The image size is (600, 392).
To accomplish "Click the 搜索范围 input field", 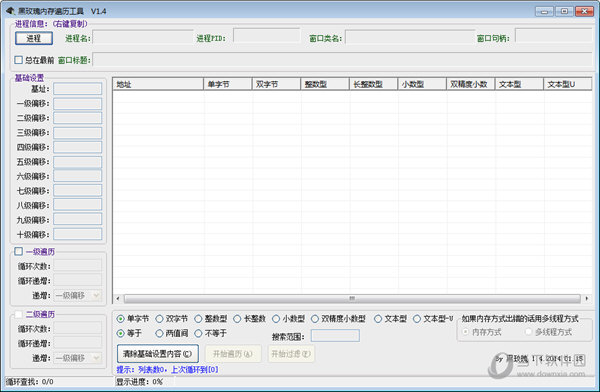I will tap(335, 336).
